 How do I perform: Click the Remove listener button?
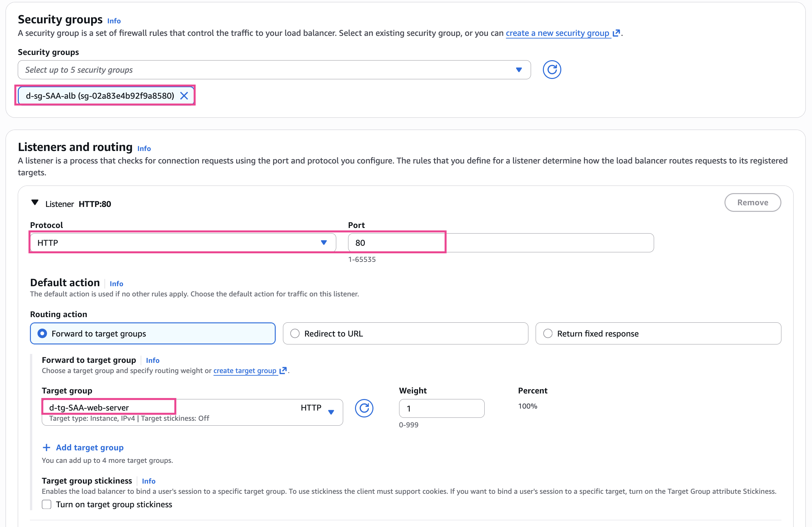coord(752,203)
